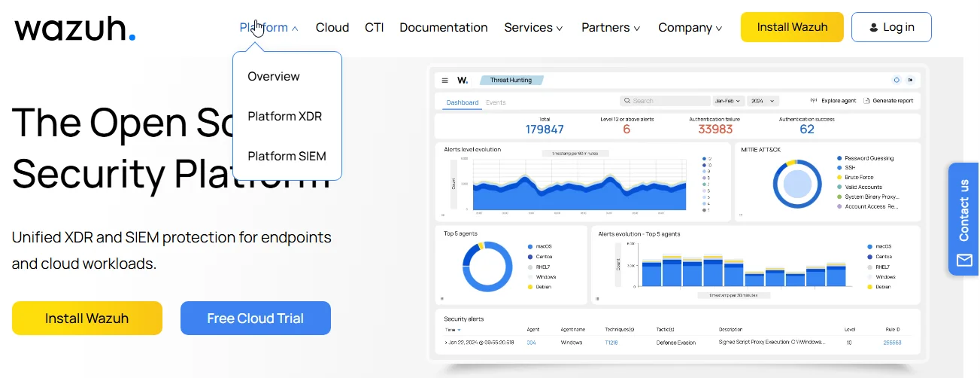Click the envelope icon on Contact us tab

(964, 261)
